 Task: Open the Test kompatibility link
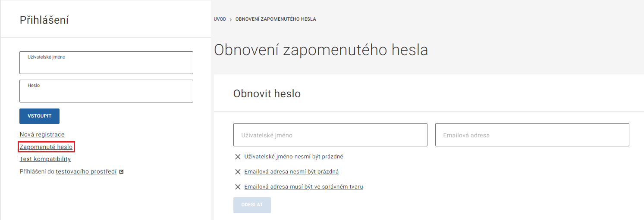[45, 159]
